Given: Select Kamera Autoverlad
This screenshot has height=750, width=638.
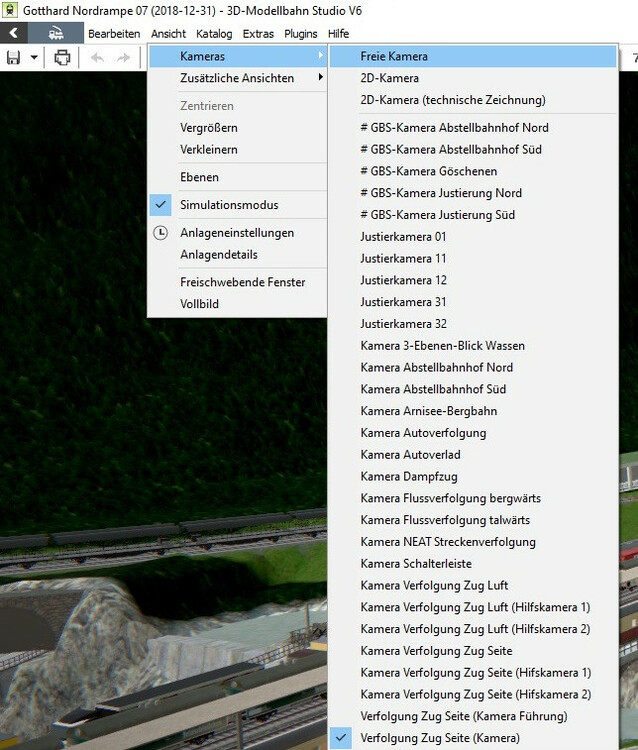Looking at the screenshot, I should (473, 454).
